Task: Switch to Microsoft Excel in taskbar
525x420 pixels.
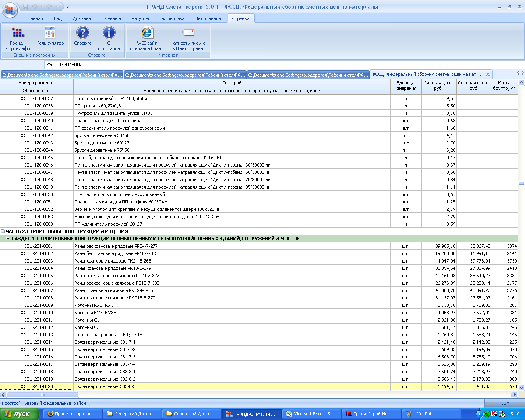Action: (x=310, y=414)
